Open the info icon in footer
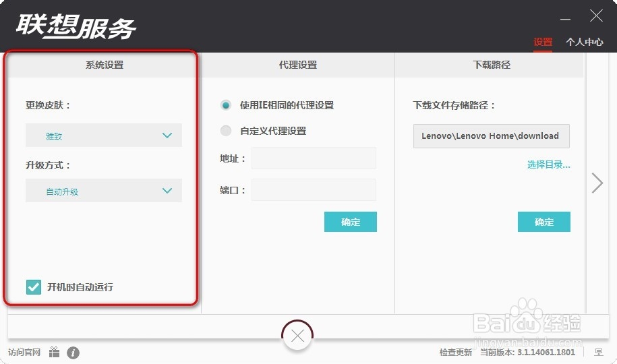This screenshot has width=617, height=364. (x=73, y=353)
